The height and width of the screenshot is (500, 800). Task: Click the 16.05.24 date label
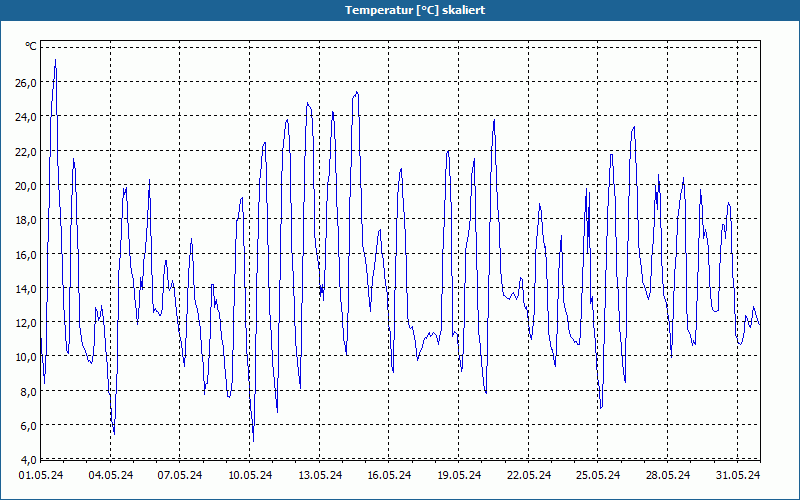[389, 475]
